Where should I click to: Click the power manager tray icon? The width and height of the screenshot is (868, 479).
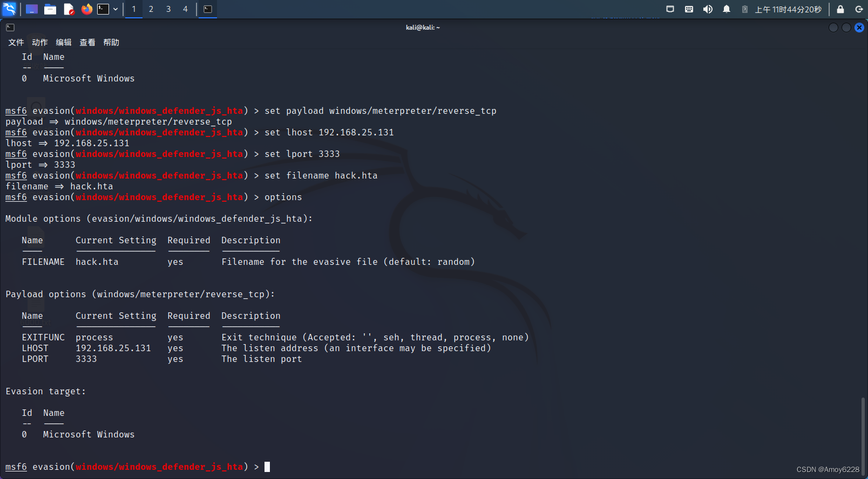745,9
